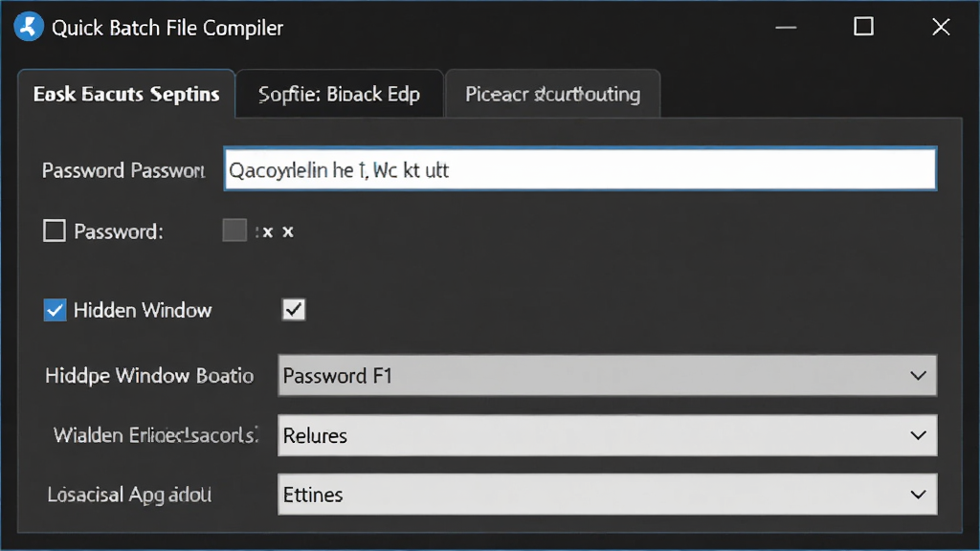Enable the Password: checkbox
The image size is (980, 551).
55,231
